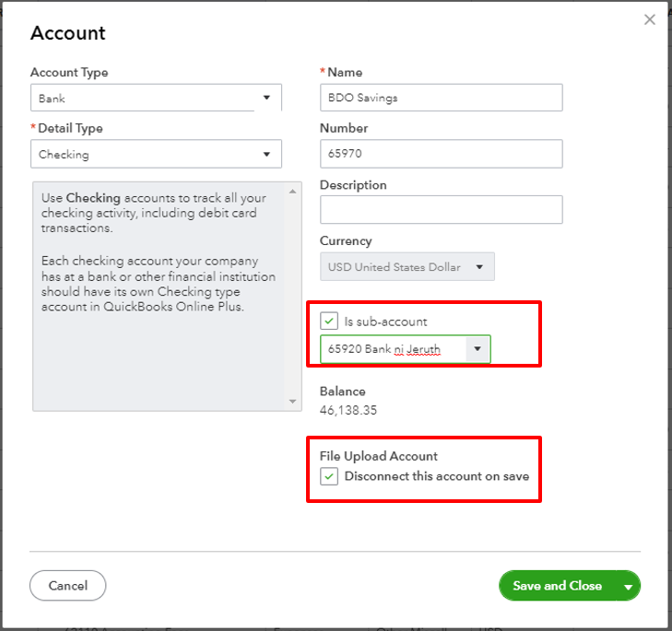Open the Account Type dropdown showing Bank
Viewport: 672px width, 631px height.
(156, 98)
